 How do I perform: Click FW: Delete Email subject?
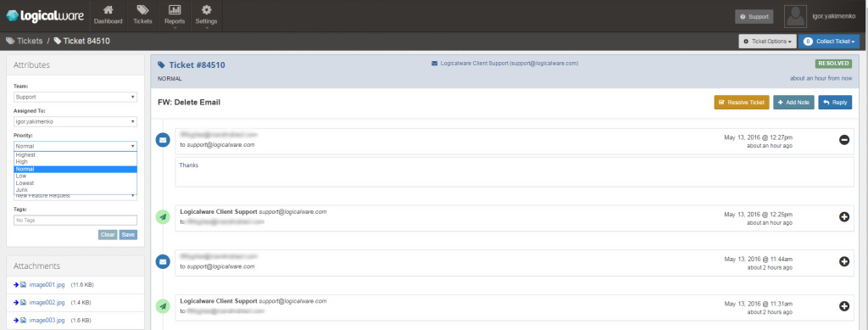189,103
